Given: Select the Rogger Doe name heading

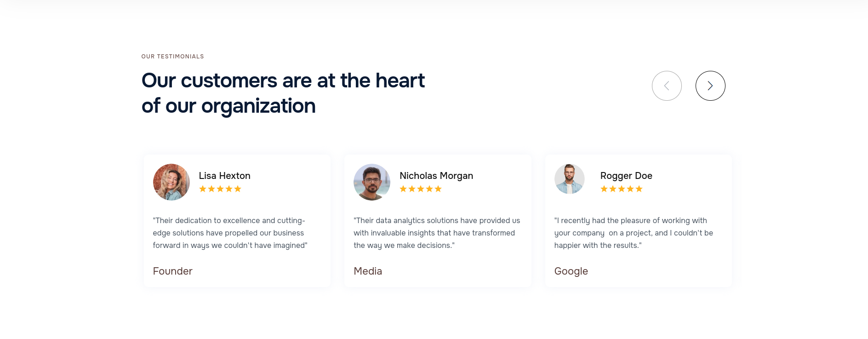Looking at the screenshot, I should [626, 176].
